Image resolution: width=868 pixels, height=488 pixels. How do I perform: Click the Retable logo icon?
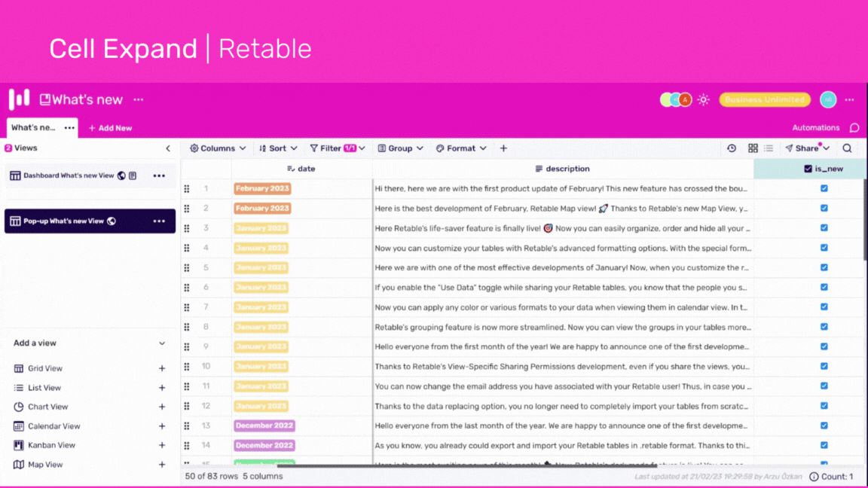(20, 99)
